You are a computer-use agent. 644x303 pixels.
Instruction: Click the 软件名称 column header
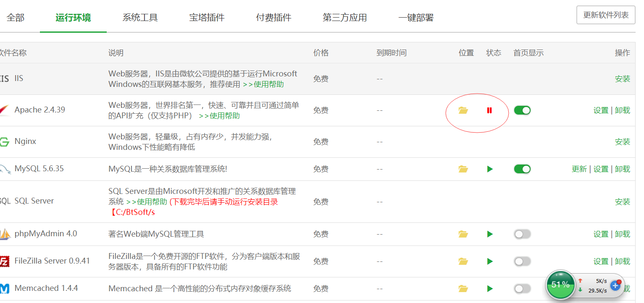(x=13, y=53)
